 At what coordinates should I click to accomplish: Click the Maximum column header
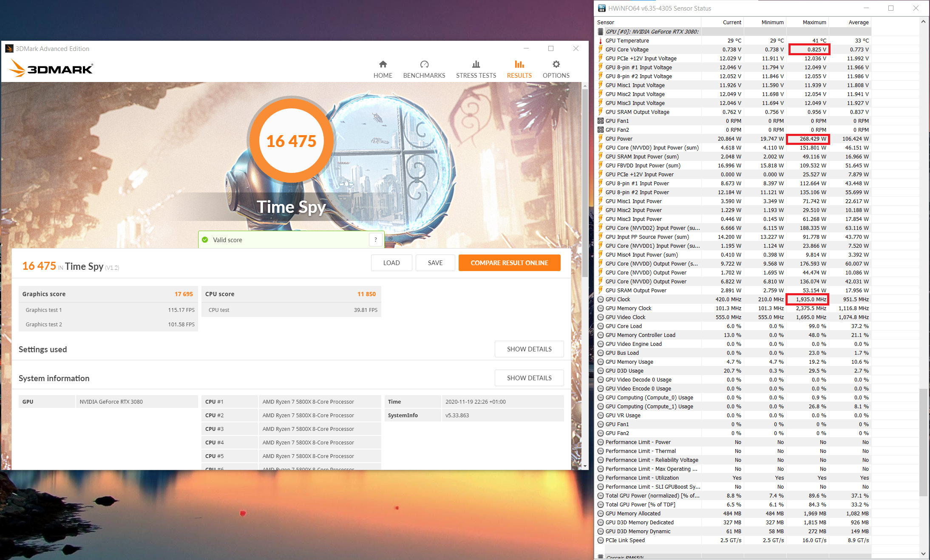coord(814,23)
